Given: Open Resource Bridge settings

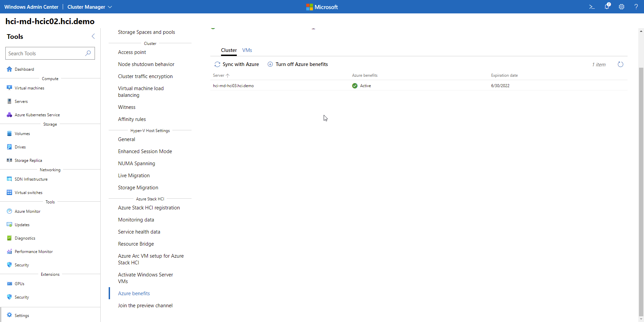Looking at the screenshot, I should click(136, 244).
